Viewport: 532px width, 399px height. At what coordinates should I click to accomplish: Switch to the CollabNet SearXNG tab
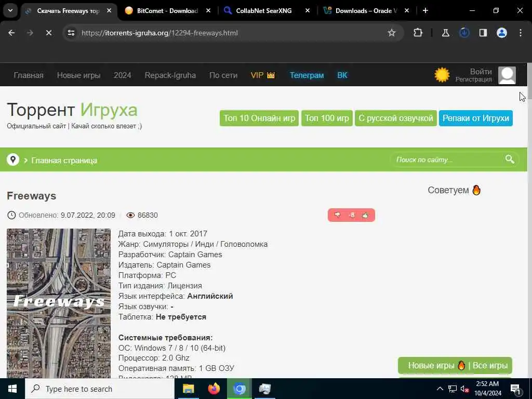(263, 11)
